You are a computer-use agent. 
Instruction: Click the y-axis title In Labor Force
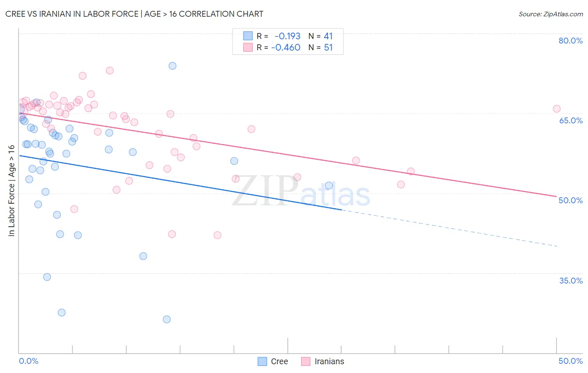click(12, 190)
